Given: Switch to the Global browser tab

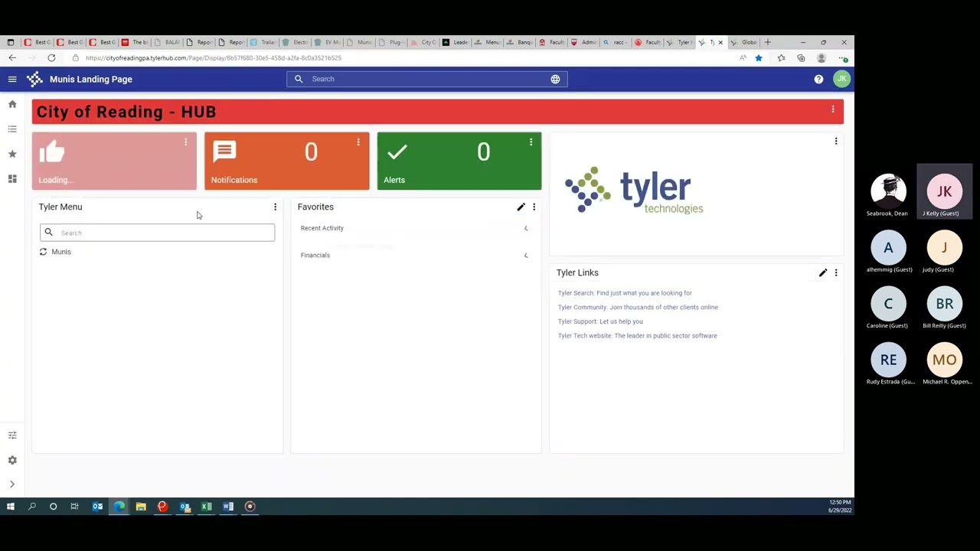Looking at the screenshot, I should click(x=743, y=42).
